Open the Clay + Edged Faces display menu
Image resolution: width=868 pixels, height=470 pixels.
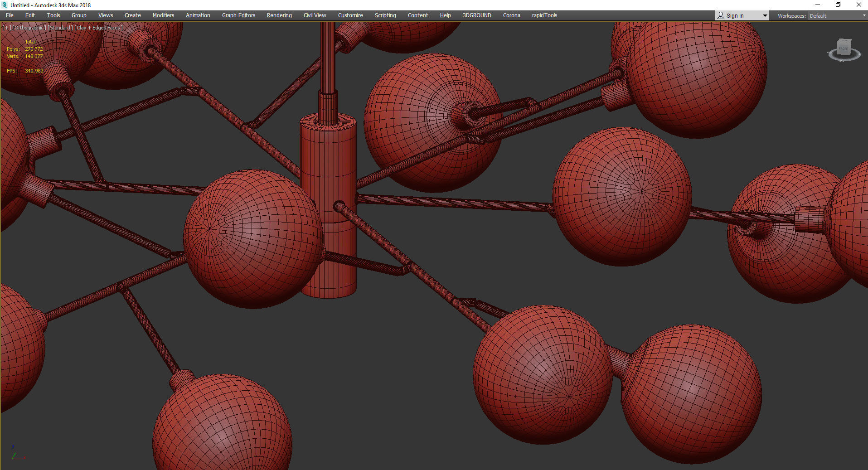(99, 28)
